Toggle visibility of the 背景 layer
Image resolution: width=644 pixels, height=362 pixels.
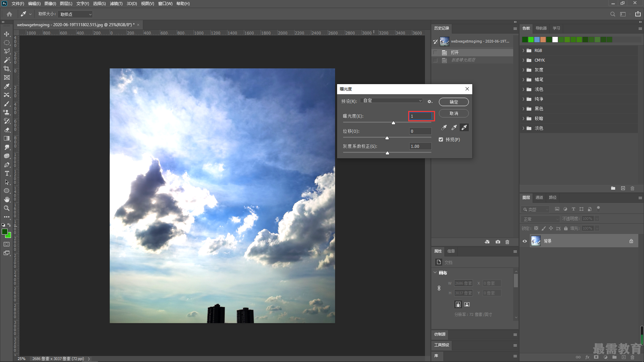(x=525, y=241)
